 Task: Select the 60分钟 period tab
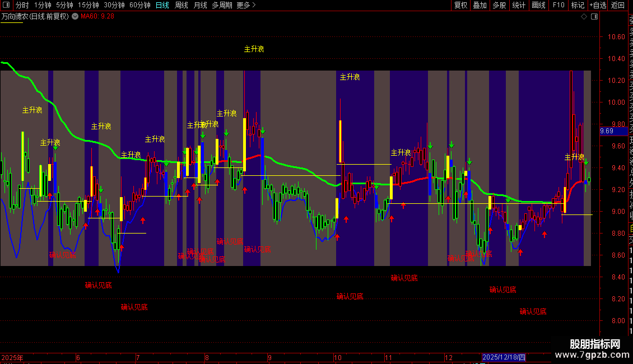click(140, 5)
